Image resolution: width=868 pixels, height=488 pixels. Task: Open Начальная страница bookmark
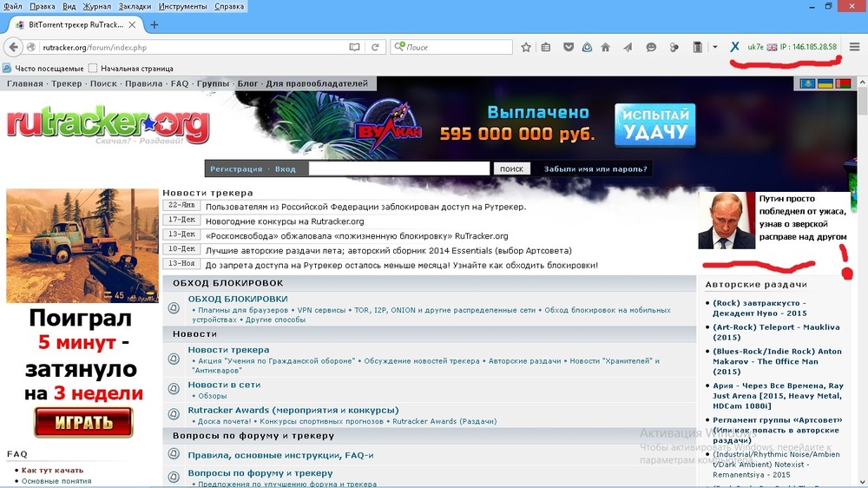(x=131, y=68)
